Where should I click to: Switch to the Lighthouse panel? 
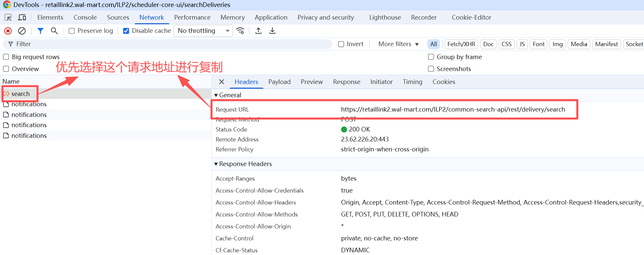(385, 17)
